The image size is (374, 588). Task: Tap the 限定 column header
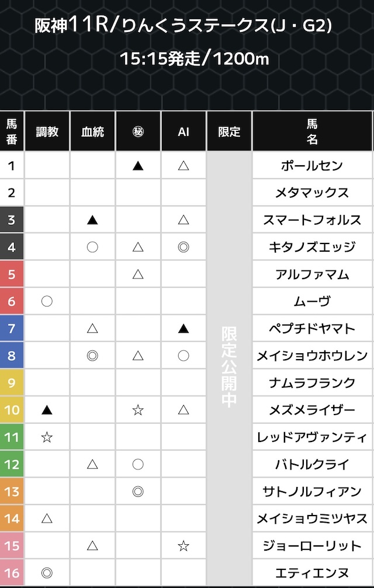point(229,131)
